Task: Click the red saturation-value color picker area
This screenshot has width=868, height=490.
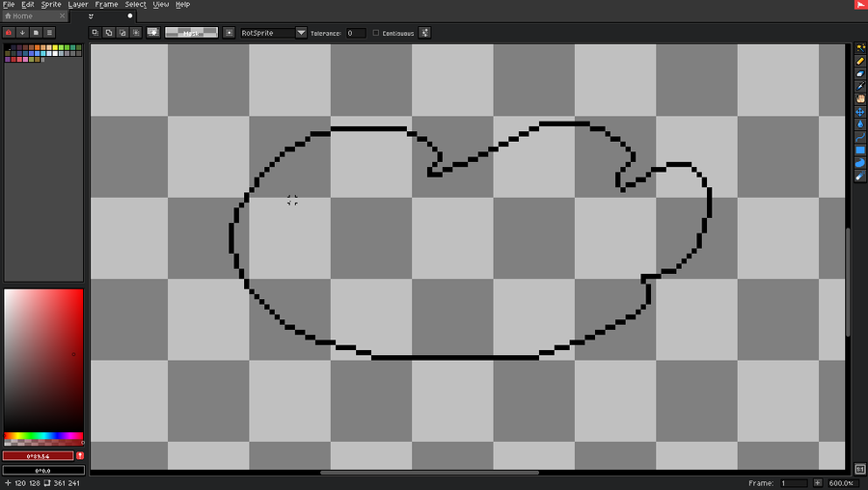Action: point(43,360)
